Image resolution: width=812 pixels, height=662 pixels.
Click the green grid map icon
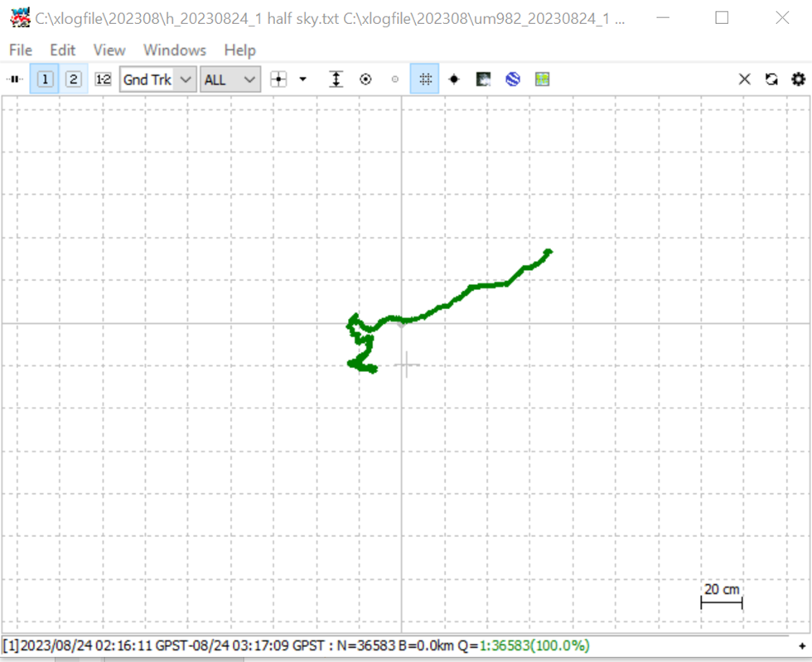pos(542,80)
